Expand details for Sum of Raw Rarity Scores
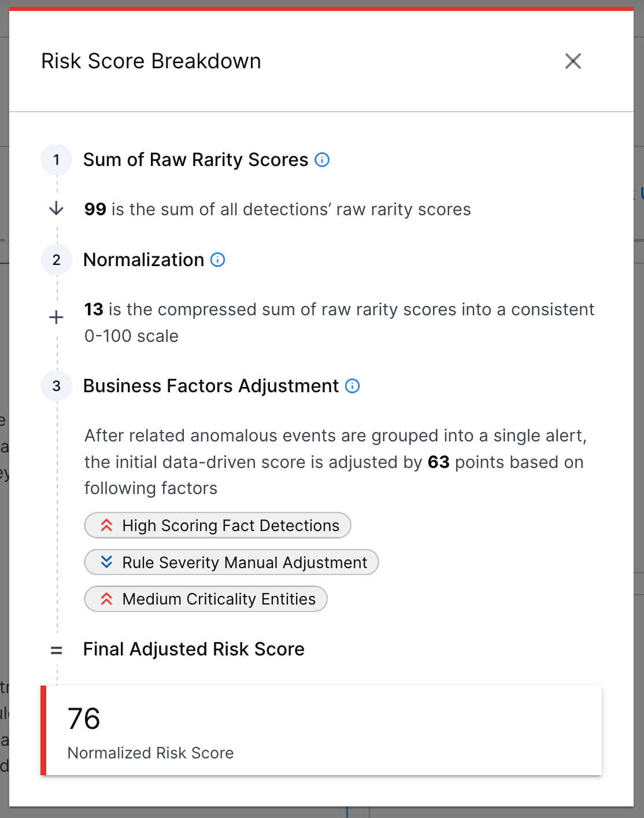 (x=195, y=160)
